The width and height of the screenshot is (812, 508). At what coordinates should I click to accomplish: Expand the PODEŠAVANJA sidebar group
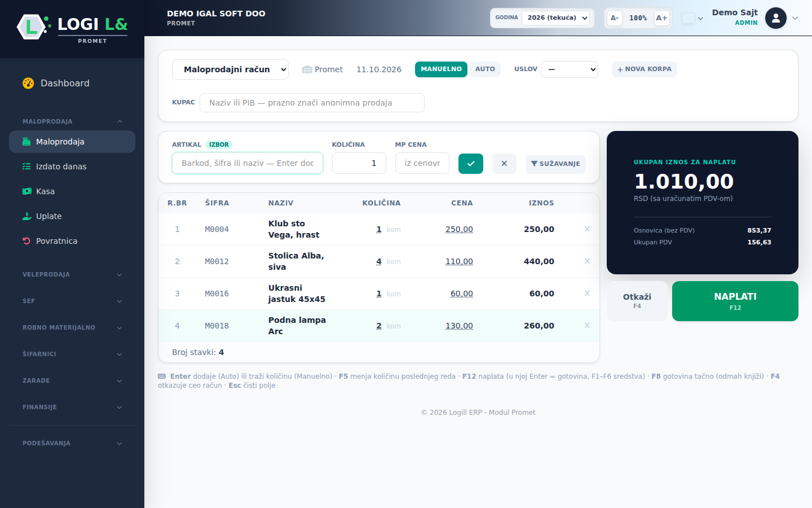coord(72,443)
